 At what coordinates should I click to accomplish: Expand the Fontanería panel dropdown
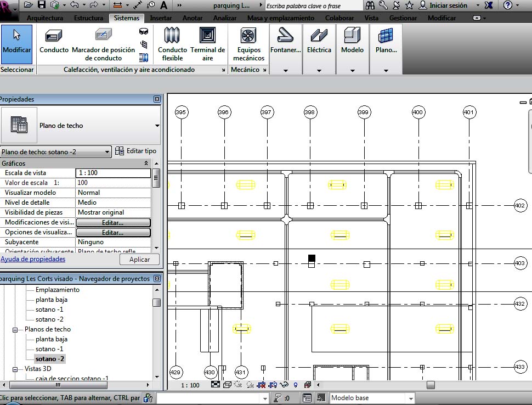coord(285,70)
